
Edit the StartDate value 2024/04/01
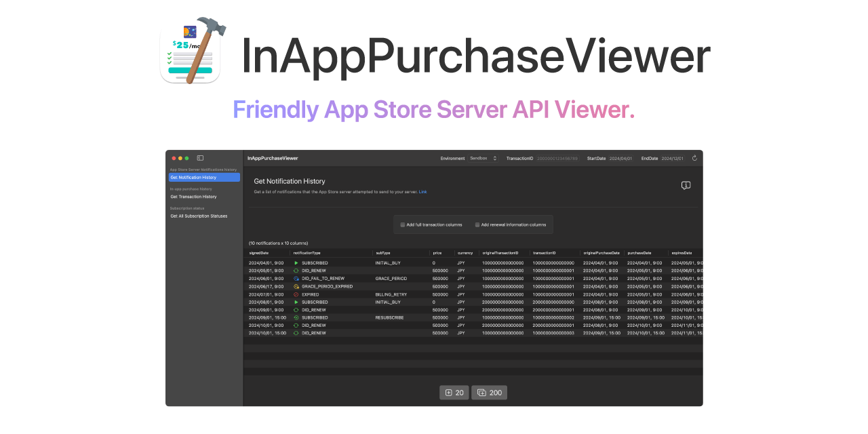[x=622, y=158]
